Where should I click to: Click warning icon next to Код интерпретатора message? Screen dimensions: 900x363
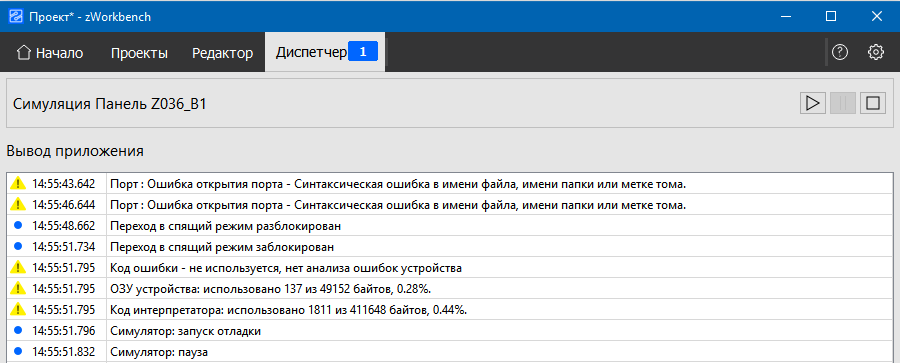click(18, 310)
